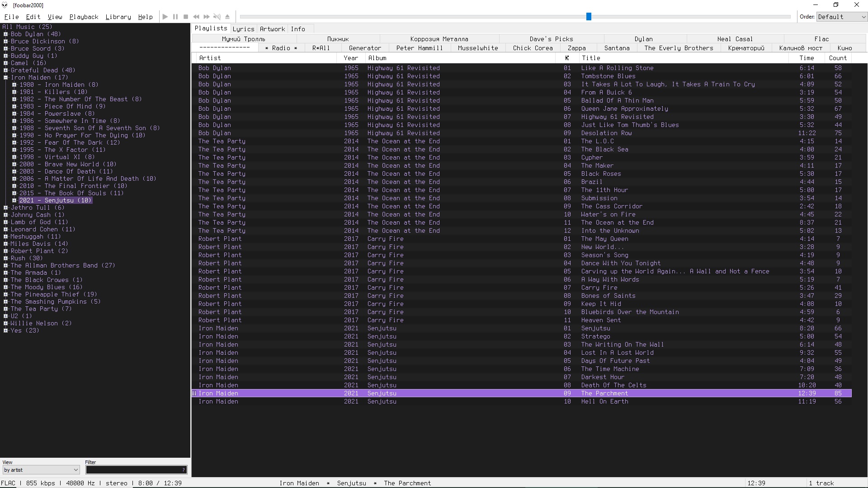This screenshot has width=868, height=488.
Task: Click the library Filter input field
Action: (133, 470)
